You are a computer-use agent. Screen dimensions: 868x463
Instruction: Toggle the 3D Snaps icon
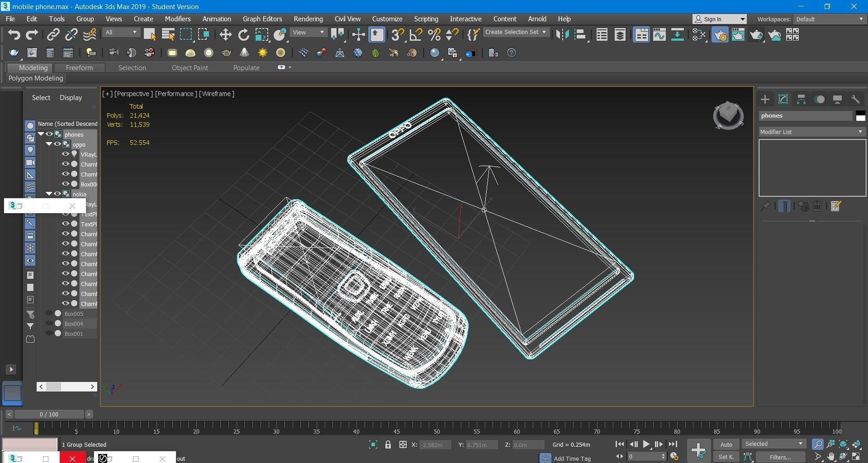click(398, 35)
